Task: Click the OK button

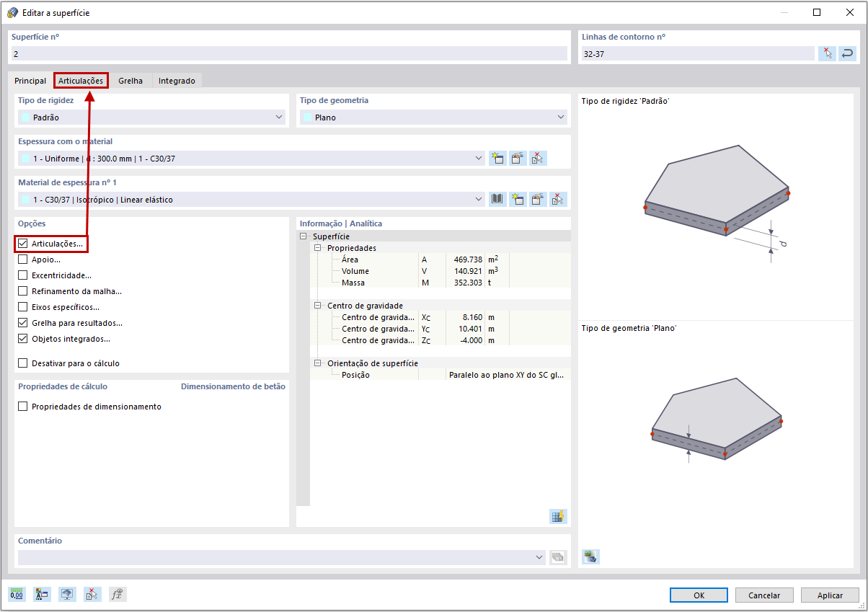Action: click(699, 595)
